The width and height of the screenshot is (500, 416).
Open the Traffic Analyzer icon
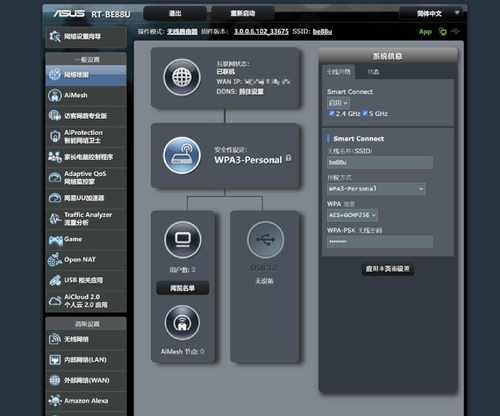tap(55, 219)
